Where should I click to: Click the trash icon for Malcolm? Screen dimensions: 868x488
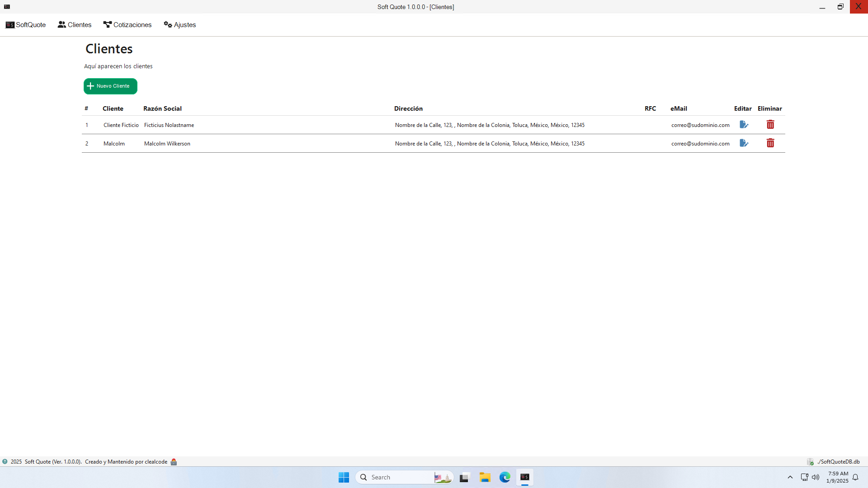click(x=770, y=143)
